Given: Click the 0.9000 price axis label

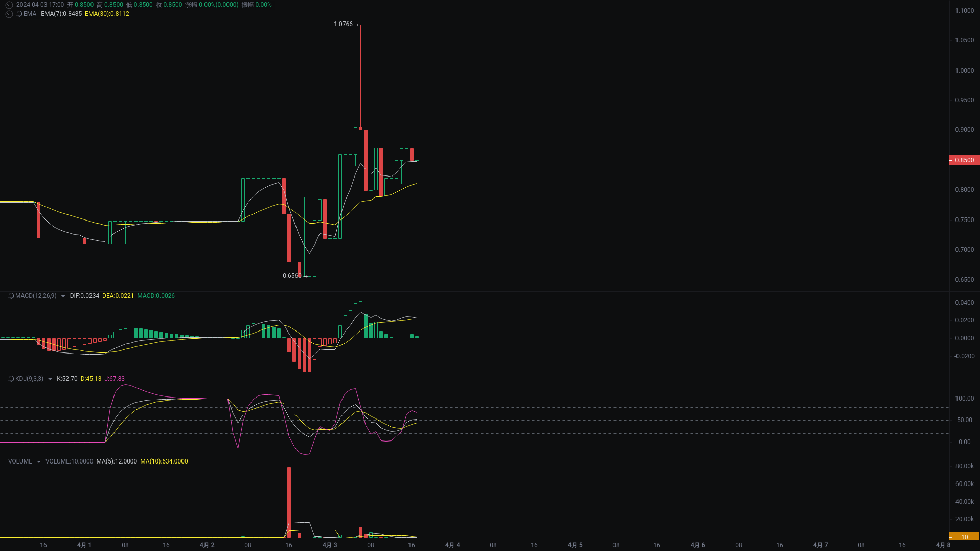Looking at the screenshot, I should coord(965,130).
